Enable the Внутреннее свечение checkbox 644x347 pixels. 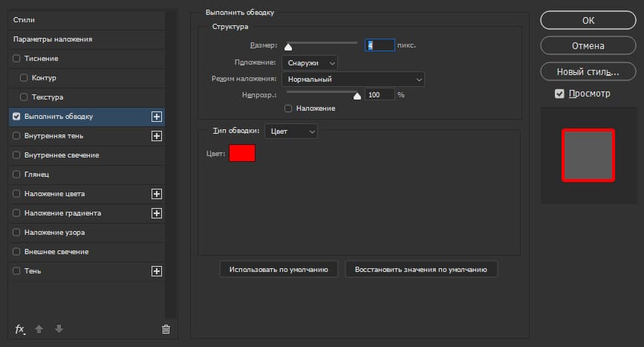[16, 155]
